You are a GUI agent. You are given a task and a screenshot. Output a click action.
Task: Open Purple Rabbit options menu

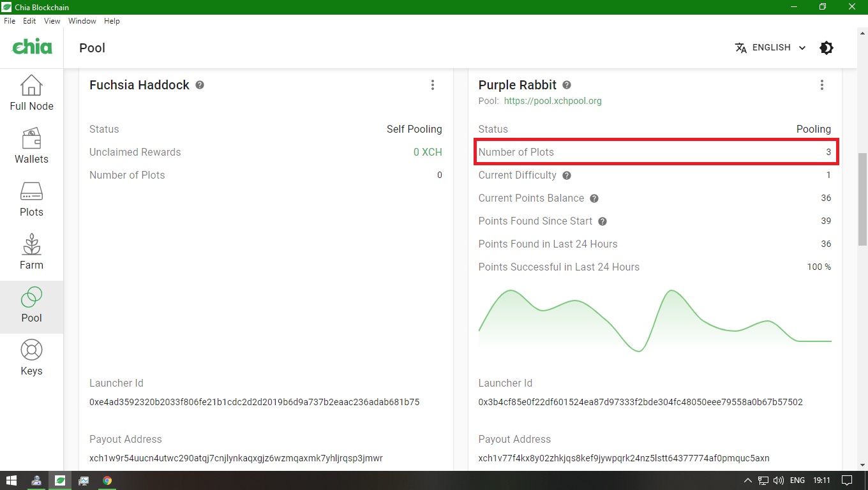coord(822,85)
